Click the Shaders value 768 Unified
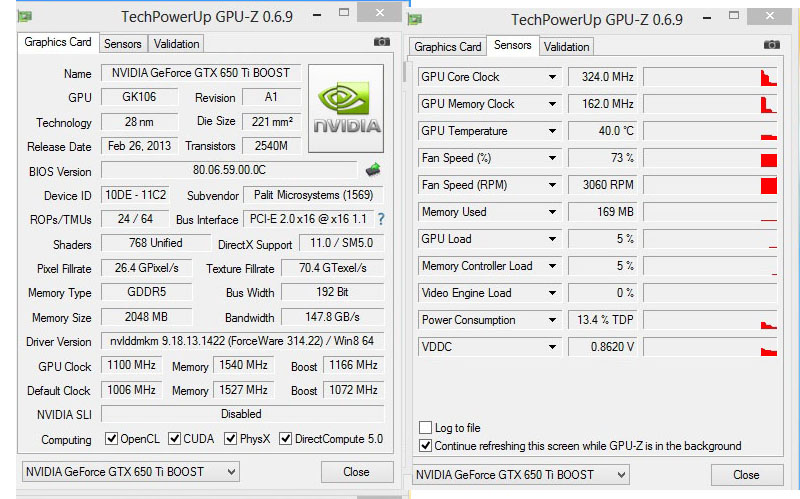The width and height of the screenshot is (800, 499). click(156, 243)
